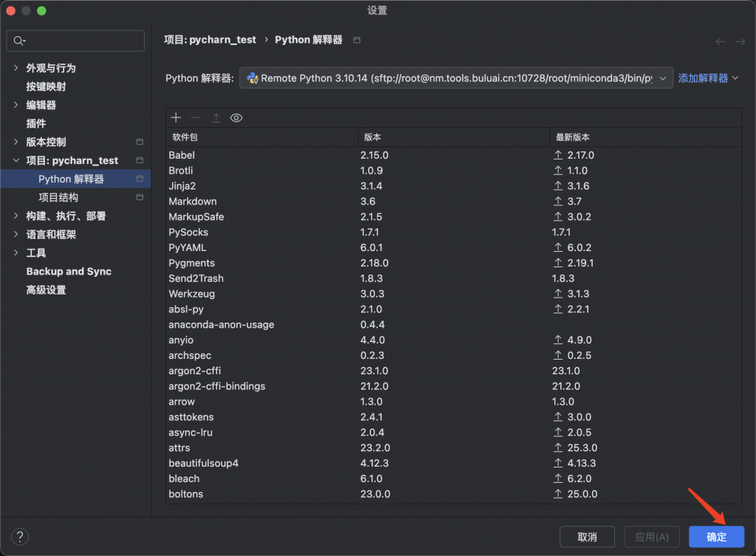Click project-level icon beside Python 解释器 breadcrumb
756x556 pixels.
click(357, 40)
